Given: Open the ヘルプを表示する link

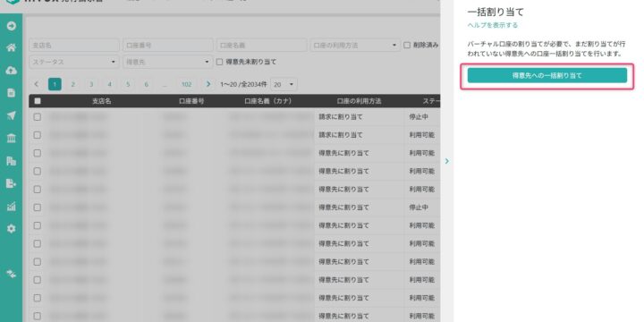Looking at the screenshot, I should click(493, 25).
